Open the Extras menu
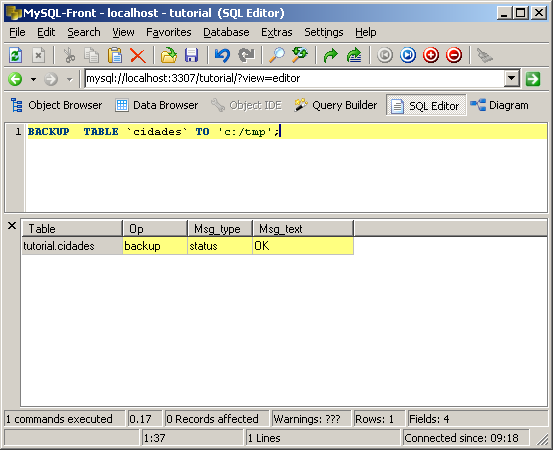This screenshot has height=450, width=553. coord(276,32)
